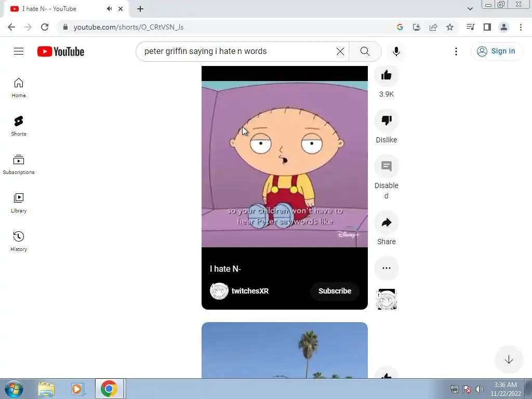Share this page from address bar
The image size is (532, 399).
click(x=433, y=27)
